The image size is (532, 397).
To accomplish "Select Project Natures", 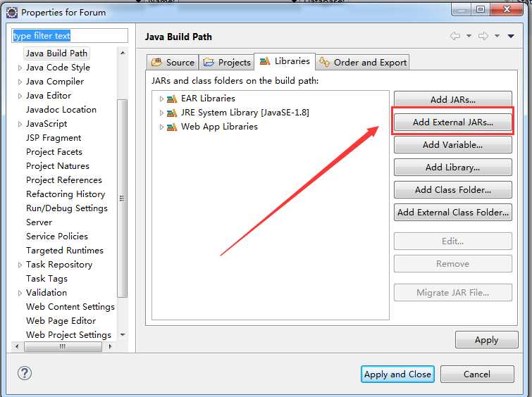I will point(58,166).
